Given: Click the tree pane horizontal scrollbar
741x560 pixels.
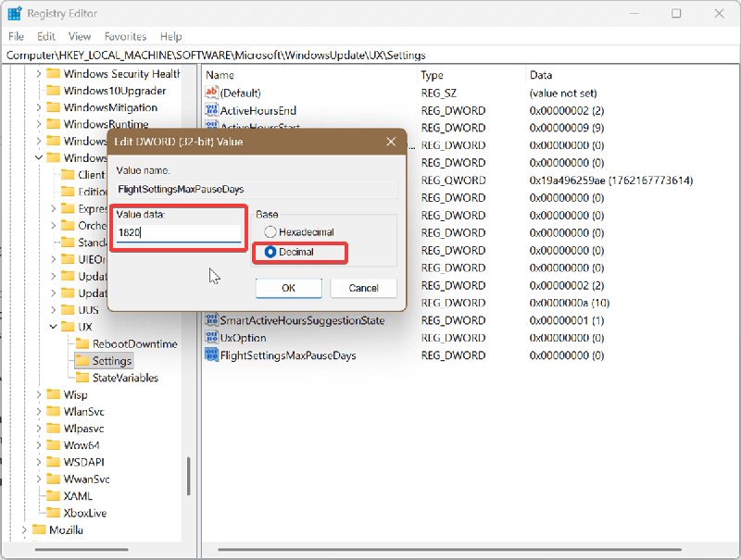Looking at the screenshot, I should [82, 550].
